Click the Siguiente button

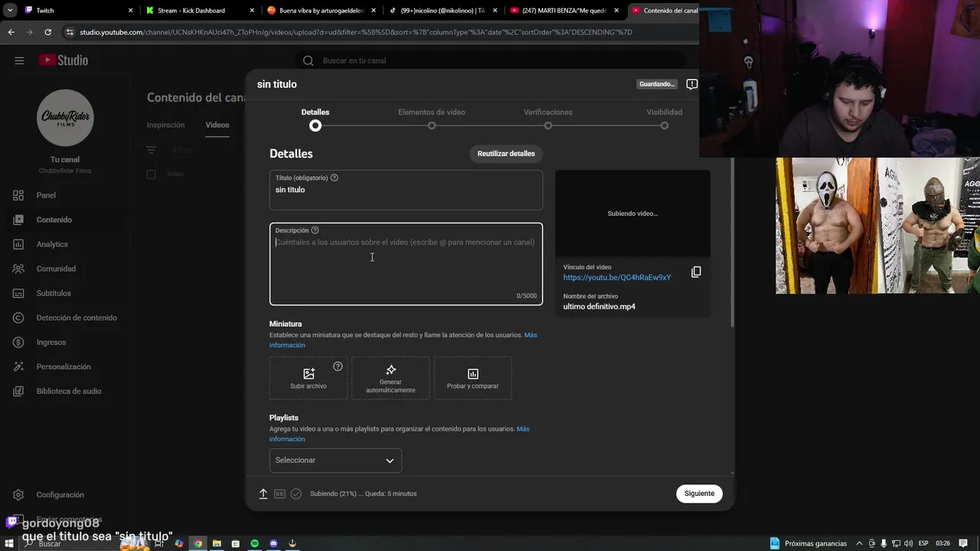(x=699, y=494)
